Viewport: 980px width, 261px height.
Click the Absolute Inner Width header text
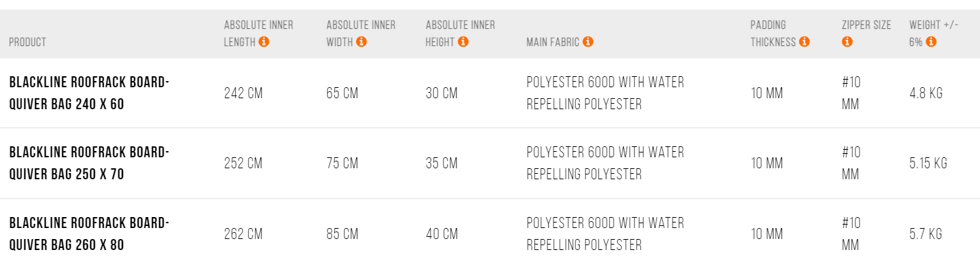point(361,34)
